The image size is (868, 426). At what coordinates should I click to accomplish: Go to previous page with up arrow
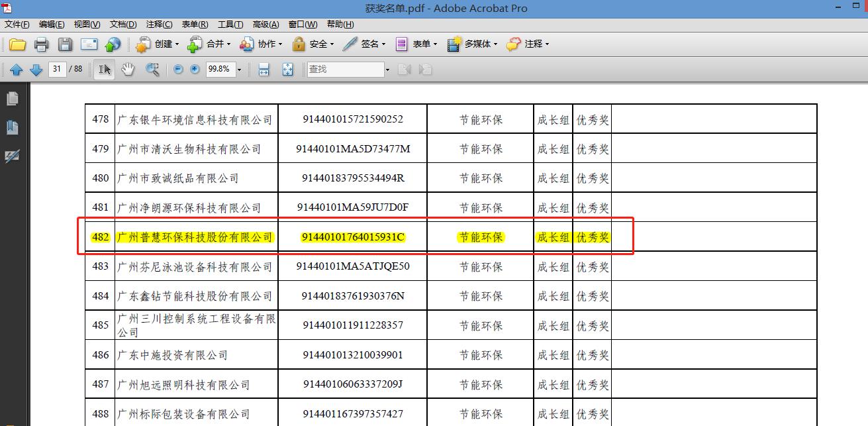coord(17,70)
